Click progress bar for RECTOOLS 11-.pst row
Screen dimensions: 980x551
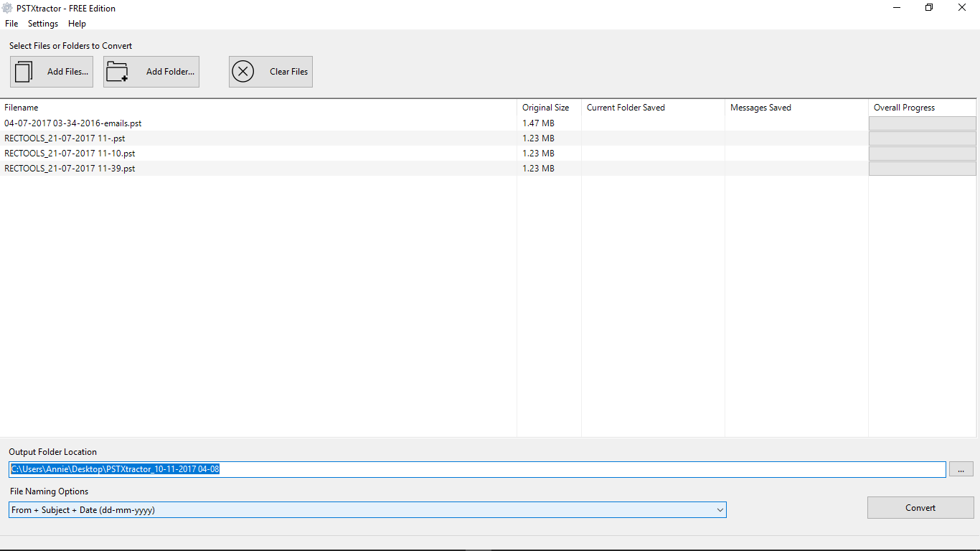[923, 138]
